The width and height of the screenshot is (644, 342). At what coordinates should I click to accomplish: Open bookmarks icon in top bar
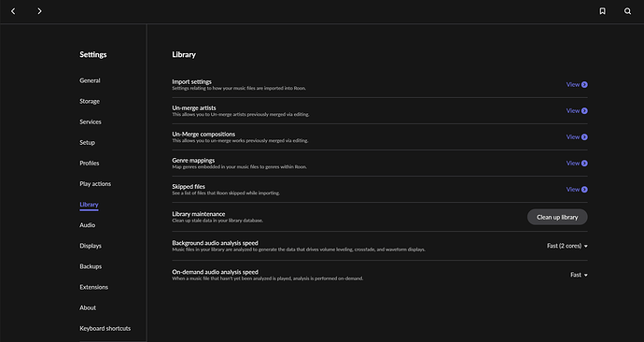(x=602, y=11)
